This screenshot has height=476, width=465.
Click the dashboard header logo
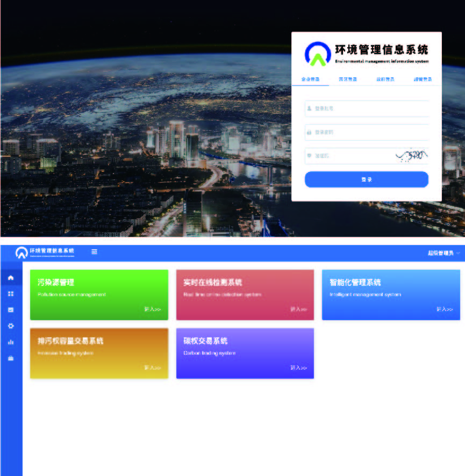(x=45, y=252)
